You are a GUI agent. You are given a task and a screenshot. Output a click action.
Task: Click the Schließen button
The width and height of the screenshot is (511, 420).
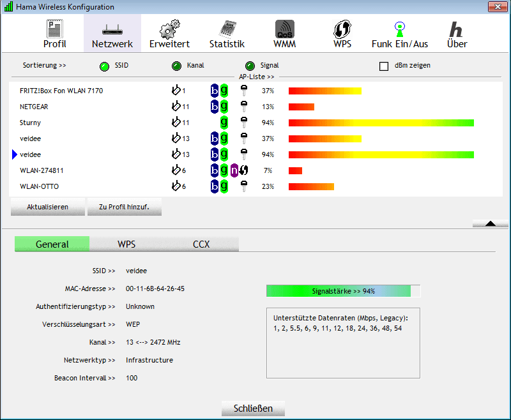pyautogui.click(x=253, y=409)
